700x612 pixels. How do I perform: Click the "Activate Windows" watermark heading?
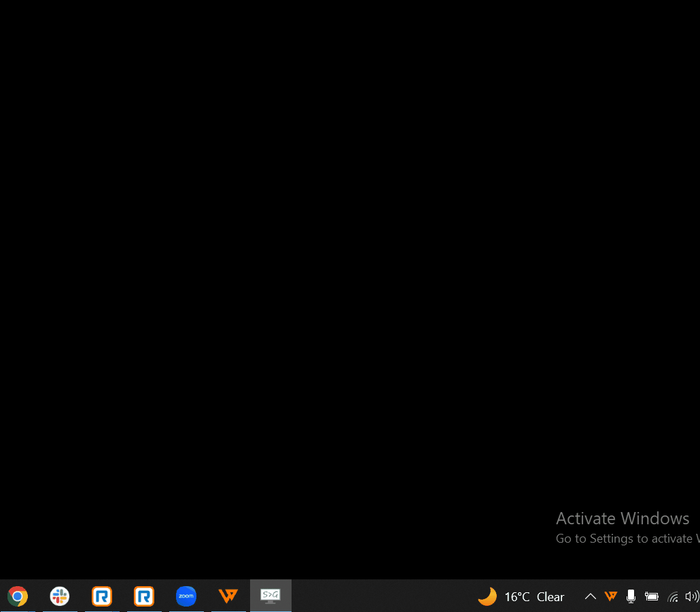(623, 519)
